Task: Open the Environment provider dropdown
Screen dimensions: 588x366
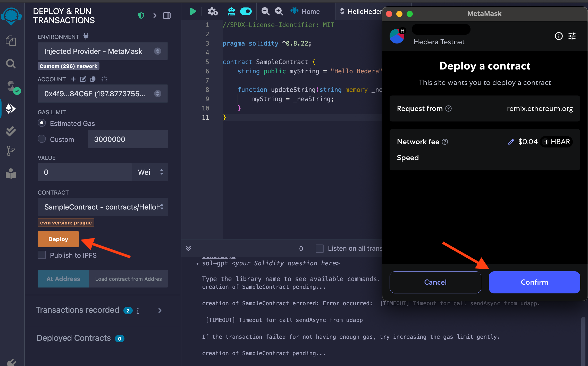Action: [103, 51]
